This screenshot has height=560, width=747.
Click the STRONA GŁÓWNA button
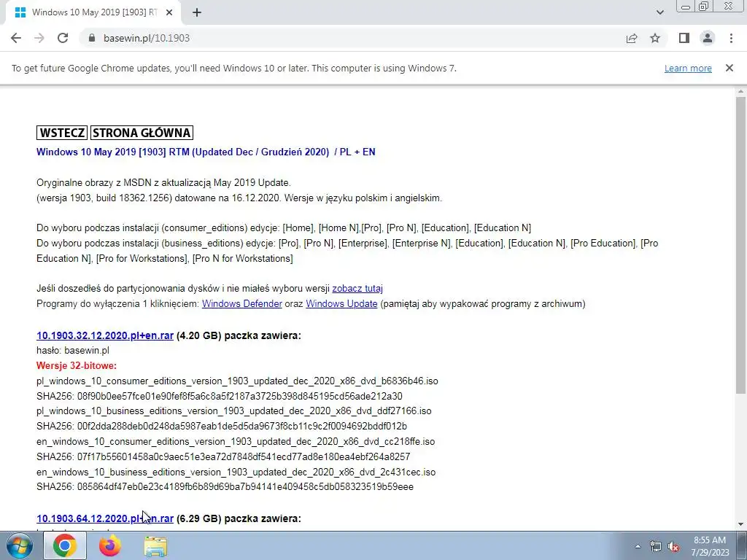(142, 133)
